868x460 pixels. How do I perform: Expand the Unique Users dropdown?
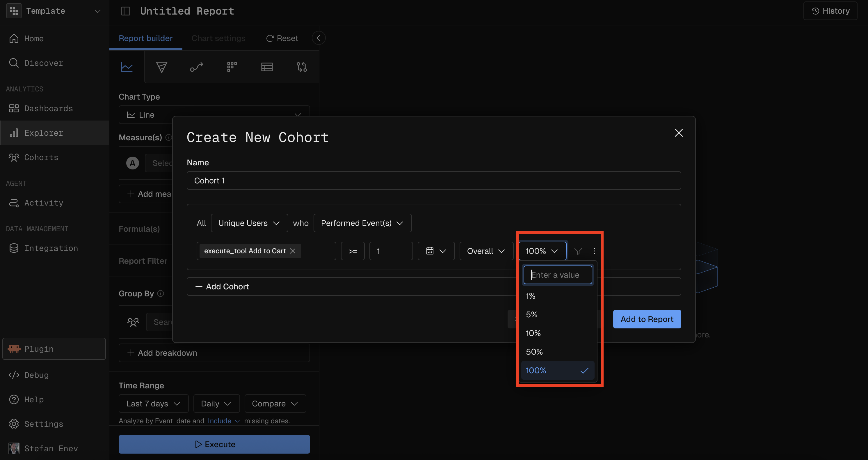click(x=249, y=223)
